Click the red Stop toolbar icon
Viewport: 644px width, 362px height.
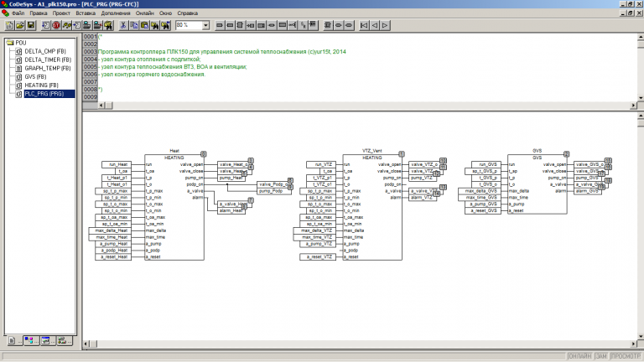click(55, 26)
